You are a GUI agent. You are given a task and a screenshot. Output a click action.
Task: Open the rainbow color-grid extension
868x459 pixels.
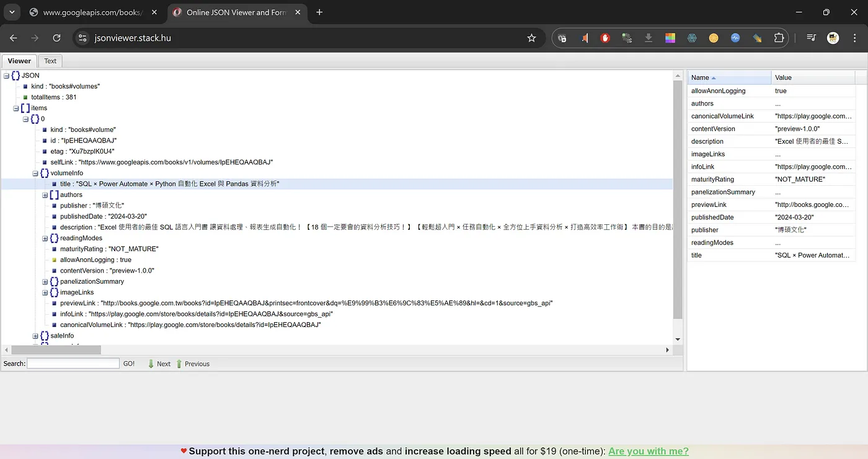tap(670, 38)
